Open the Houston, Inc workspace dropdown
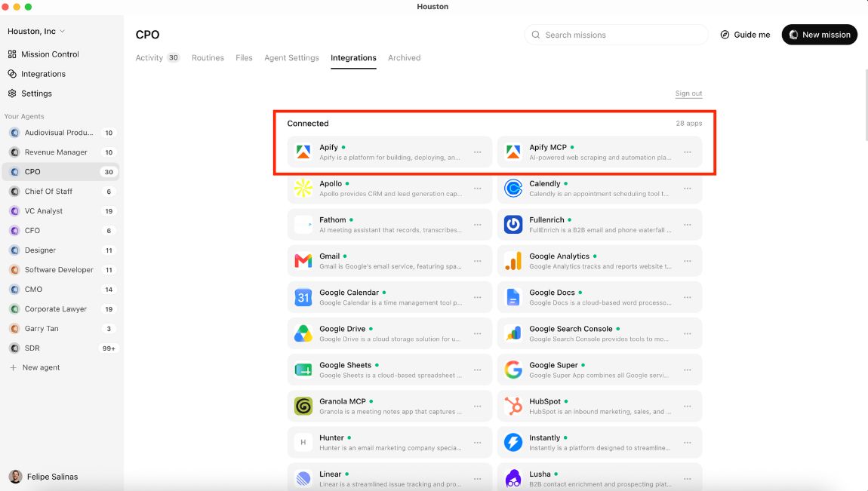Image resolution: width=868 pixels, height=491 pixels. [36, 31]
